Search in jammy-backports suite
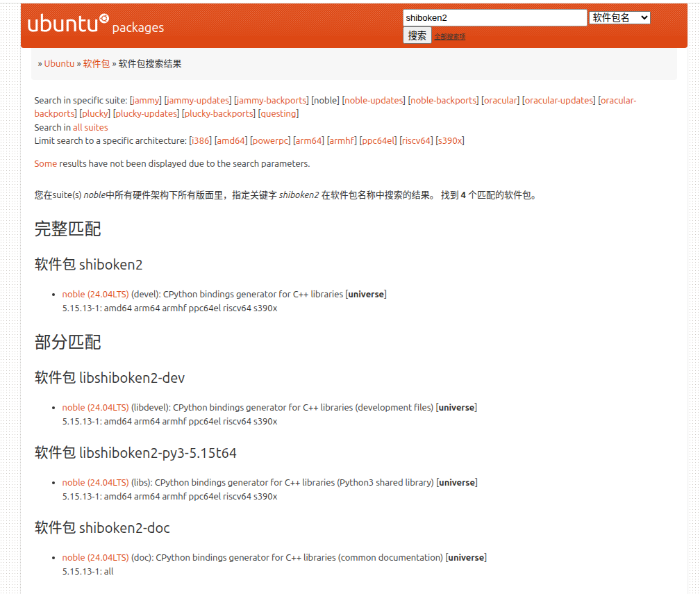The width and height of the screenshot is (700, 594). click(272, 101)
